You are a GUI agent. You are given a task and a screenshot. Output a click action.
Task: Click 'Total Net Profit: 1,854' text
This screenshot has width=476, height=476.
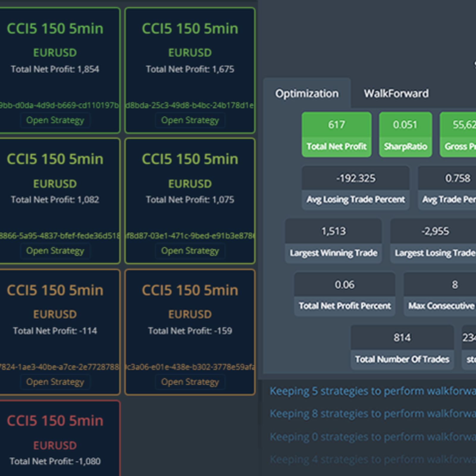[55, 69]
